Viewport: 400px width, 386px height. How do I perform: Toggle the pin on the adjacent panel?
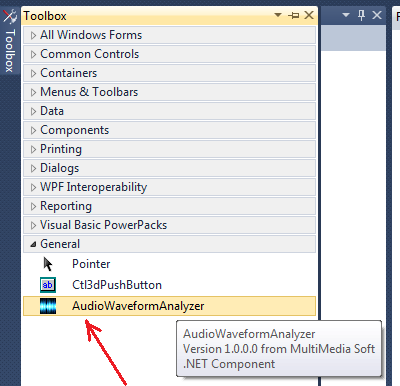tap(362, 15)
